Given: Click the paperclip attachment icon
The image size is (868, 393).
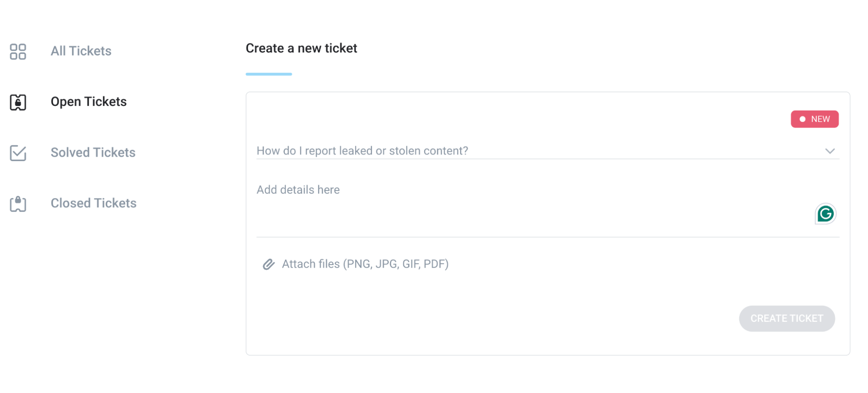Looking at the screenshot, I should [269, 264].
